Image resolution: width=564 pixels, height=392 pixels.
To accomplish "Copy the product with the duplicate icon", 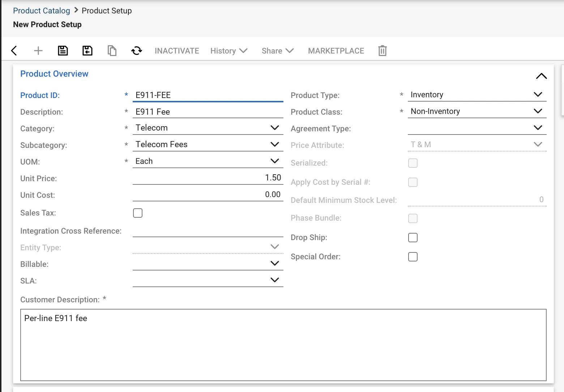I will [112, 51].
